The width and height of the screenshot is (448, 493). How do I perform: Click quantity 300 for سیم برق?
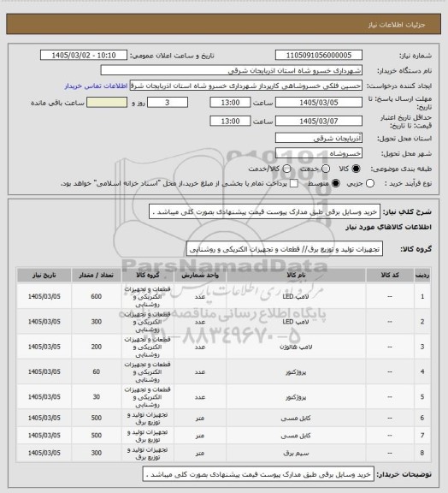click(96, 453)
